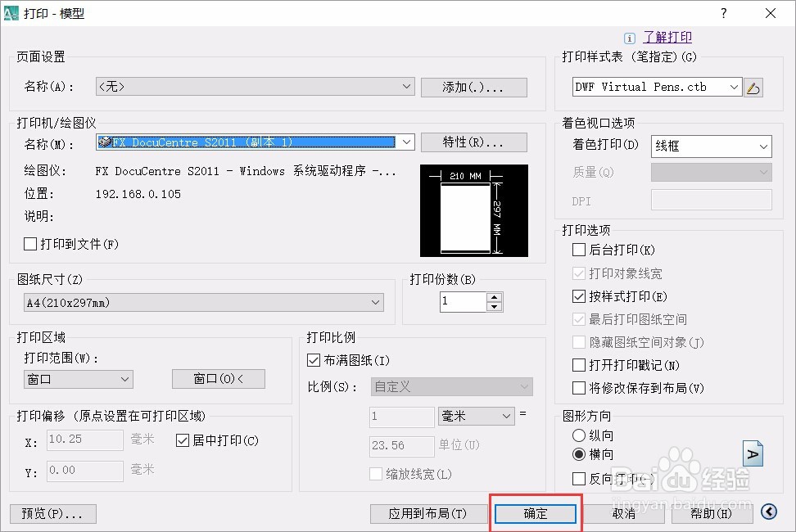The width and height of the screenshot is (796, 532).
Task: Select 纵向 orientation radio button
Action: coord(579,435)
